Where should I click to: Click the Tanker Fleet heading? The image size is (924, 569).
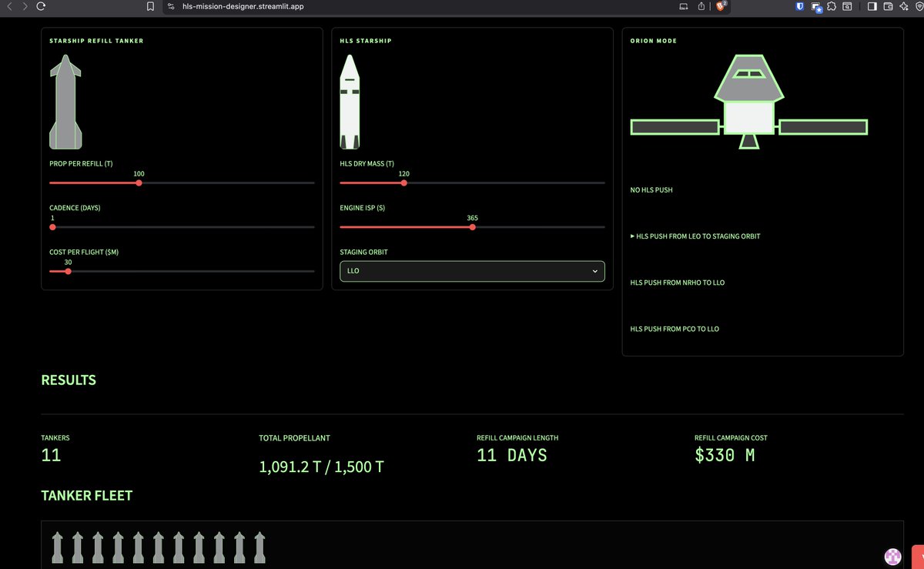(87, 496)
